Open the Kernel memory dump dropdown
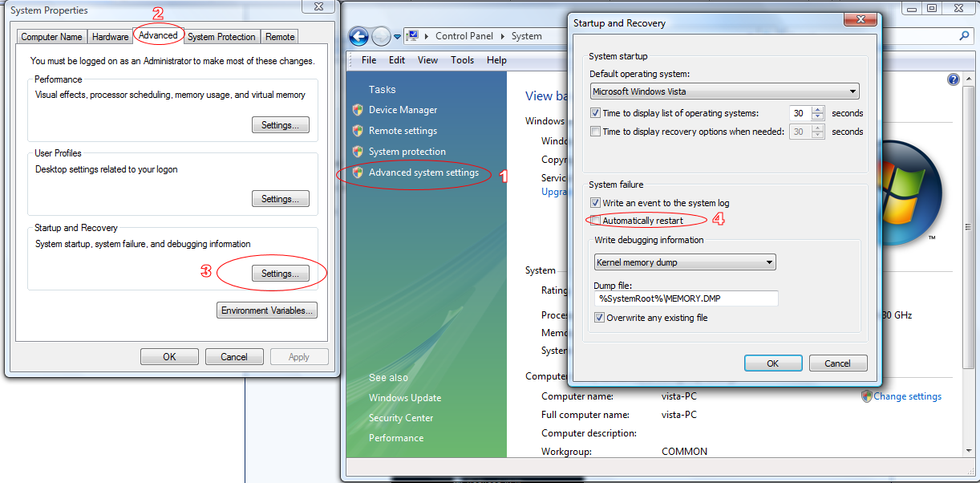The width and height of the screenshot is (980, 483). point(686,262)
